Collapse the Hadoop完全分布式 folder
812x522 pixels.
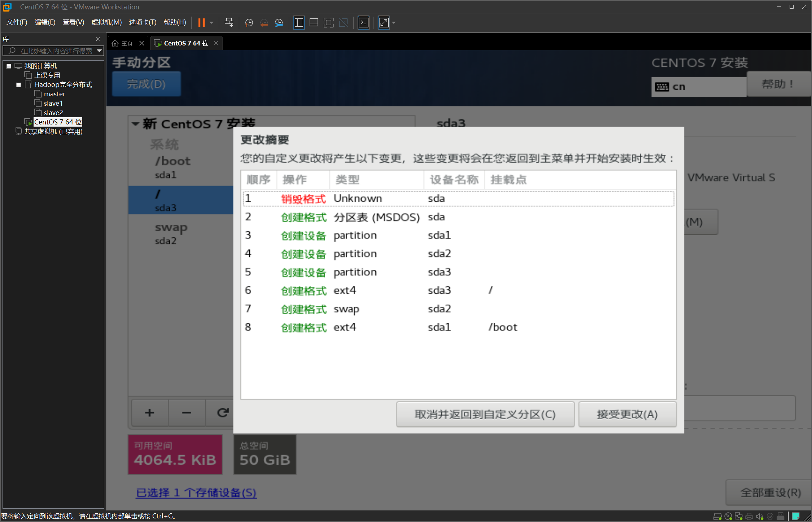point(19,85)
